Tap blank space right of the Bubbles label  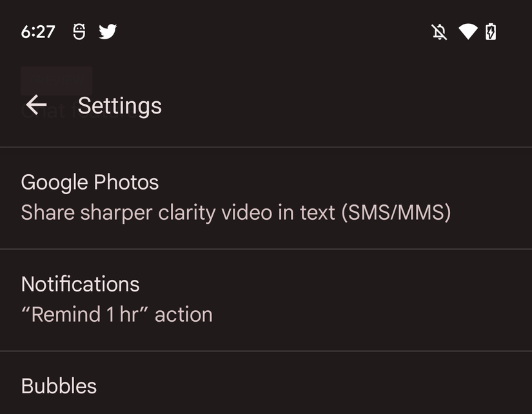322,386
